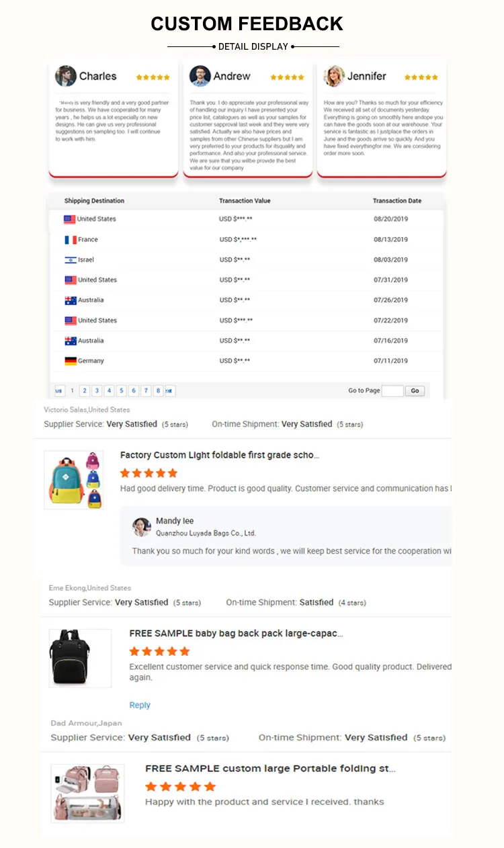Open the black baby bag backpack thumbnail
Image resolution: width=504 pixels, height=848 pixels.
(x=80, y=658)
